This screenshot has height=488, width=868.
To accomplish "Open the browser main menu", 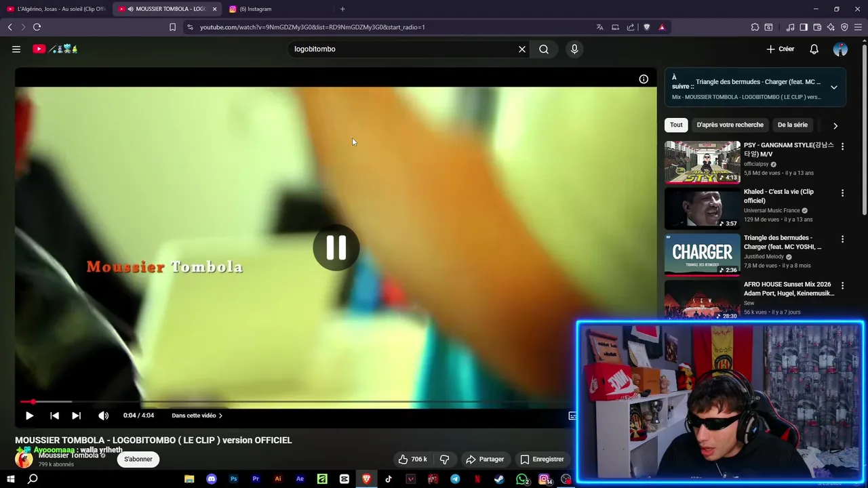I will click(859, 27).
